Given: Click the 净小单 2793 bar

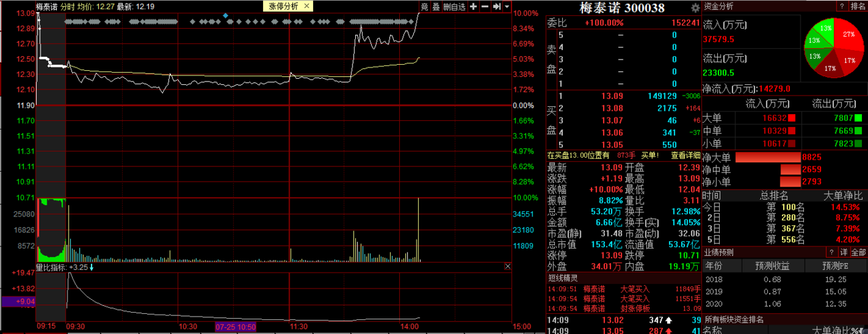Looking at the screenshot, I should (790, 182).
